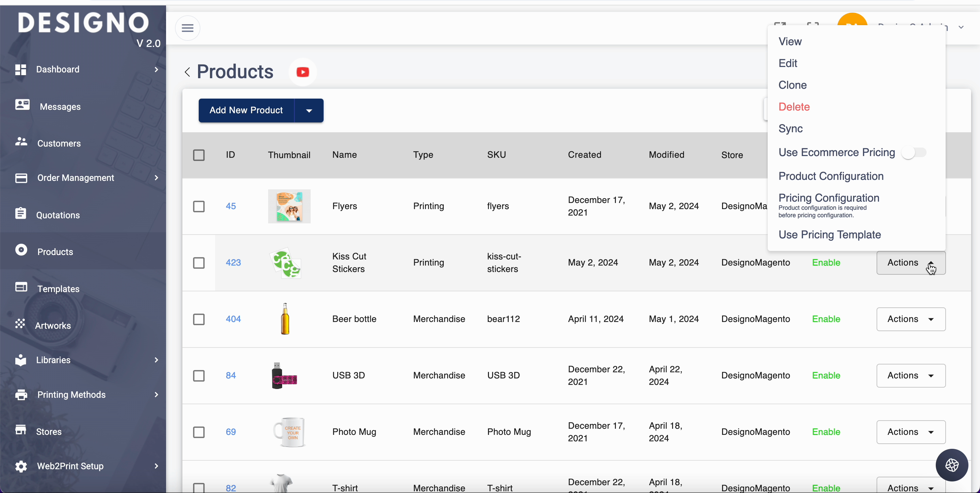Choose Product Configuration menu entry

[x=831, y=176]
